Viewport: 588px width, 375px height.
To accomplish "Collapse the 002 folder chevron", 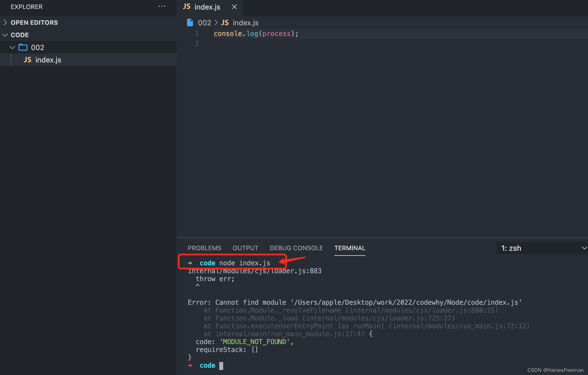I will tap(12, 47).
